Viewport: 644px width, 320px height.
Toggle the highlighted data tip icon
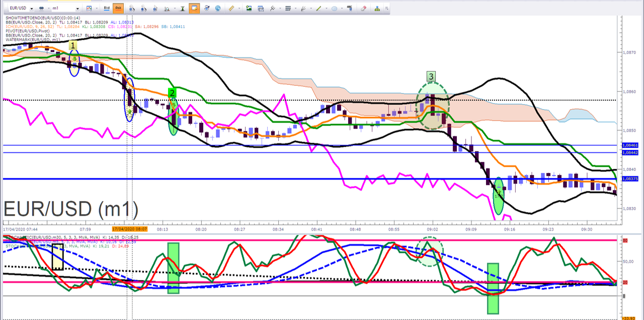(x=194, y=8)
